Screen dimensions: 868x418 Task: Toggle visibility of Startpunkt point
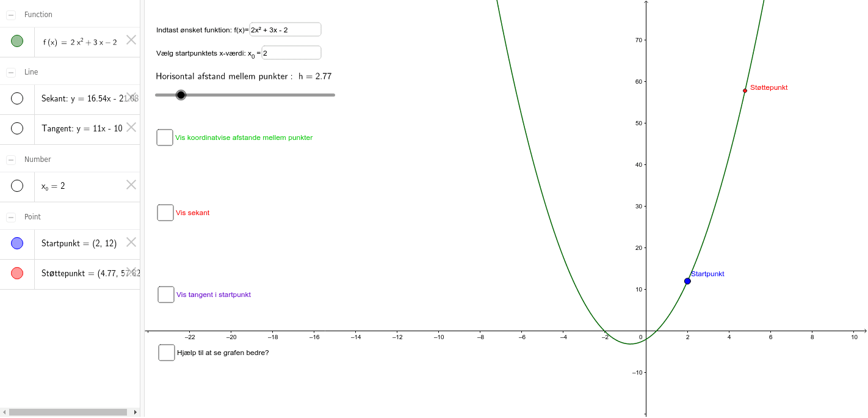pos(17,243)
